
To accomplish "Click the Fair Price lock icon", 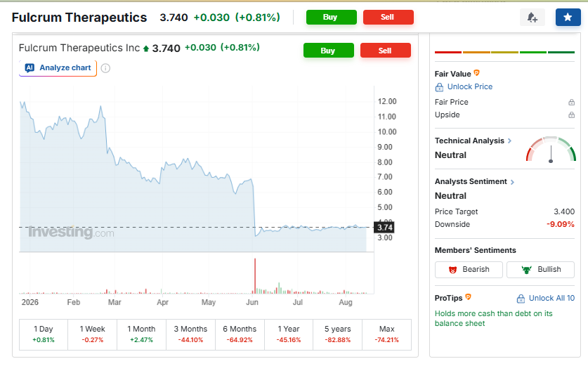I will pos(571,102).
